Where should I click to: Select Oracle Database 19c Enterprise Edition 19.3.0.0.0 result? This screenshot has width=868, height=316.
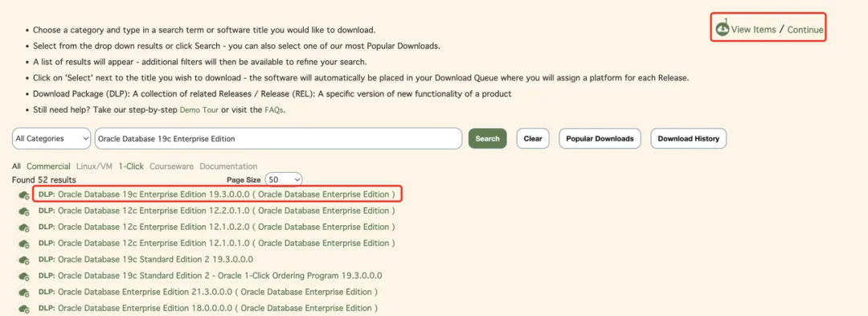217,195
